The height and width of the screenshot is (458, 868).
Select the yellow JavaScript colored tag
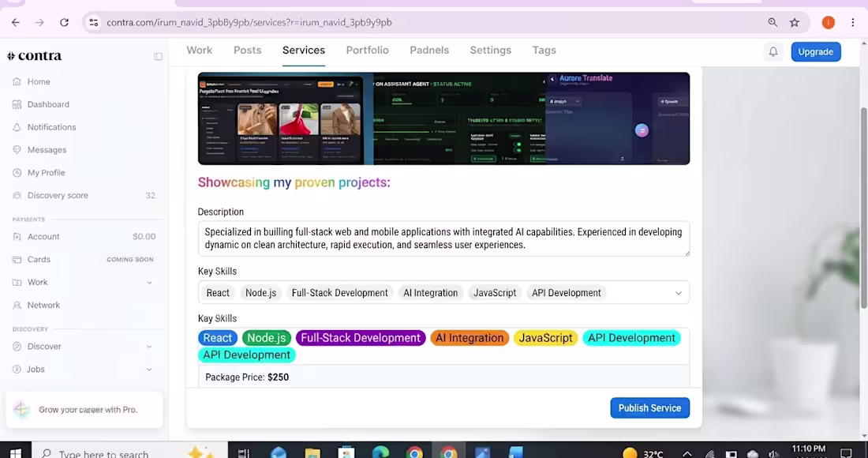[x=546, y=338]
